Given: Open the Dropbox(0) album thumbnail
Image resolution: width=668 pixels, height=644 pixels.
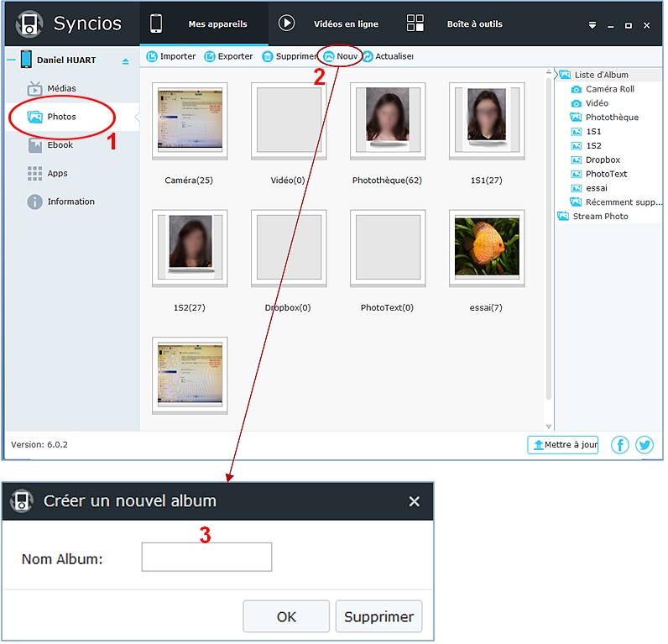Looking at the screenshot, I should tap(290, 249).
